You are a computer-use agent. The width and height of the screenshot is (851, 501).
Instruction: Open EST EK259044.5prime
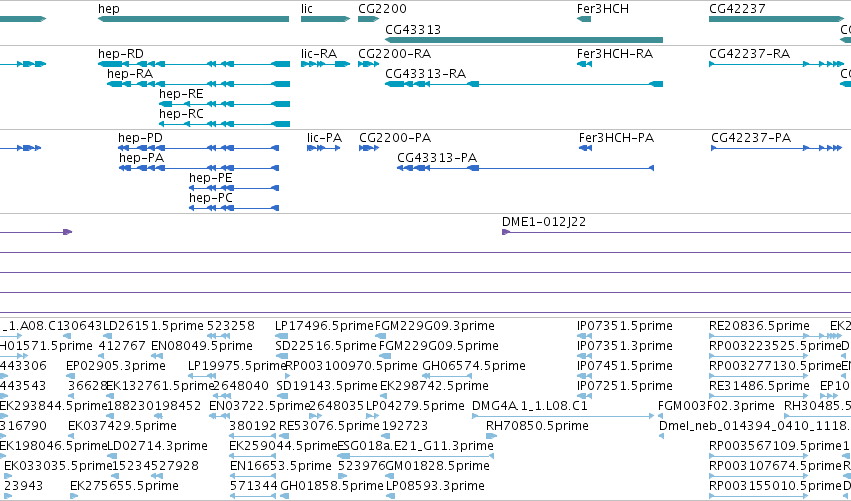tap(283, 446)
